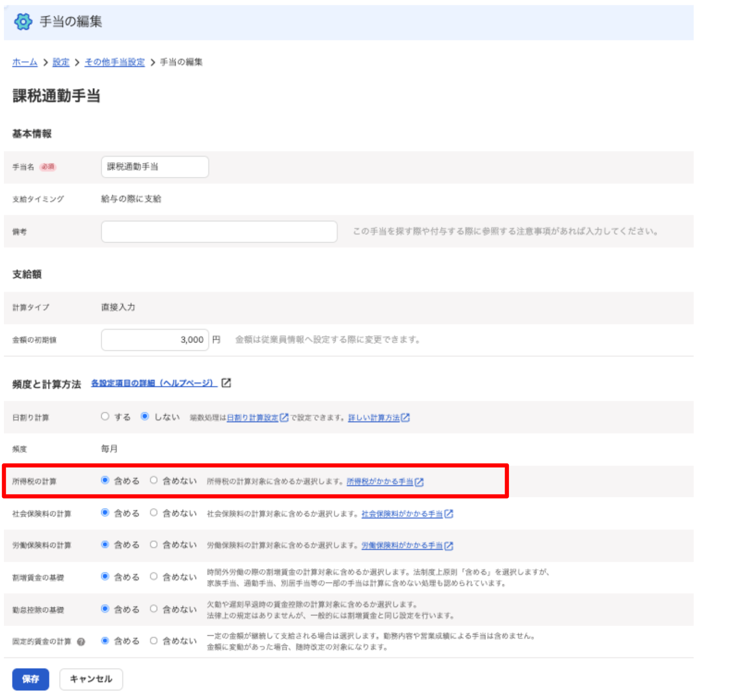Image resolution: width=730 pixels, height=700 pixels.
Task: Select する for 日割り計算
Action: [105, 416]
